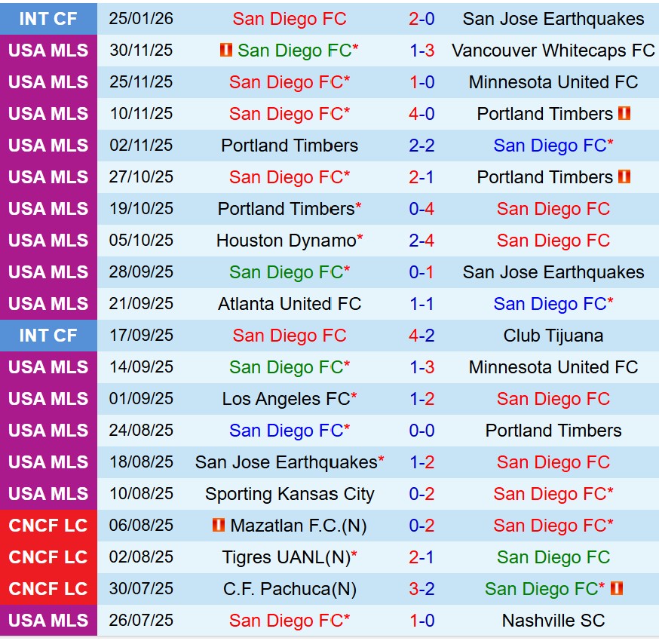Screen dimensions: 659x644
Task: Open the 0-0 score from 24/08/25
Action: click(x=421, y=431)
